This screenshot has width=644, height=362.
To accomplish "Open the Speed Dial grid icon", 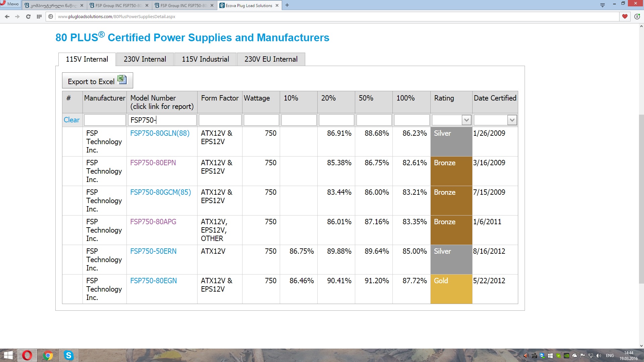I will coord(39,16).
